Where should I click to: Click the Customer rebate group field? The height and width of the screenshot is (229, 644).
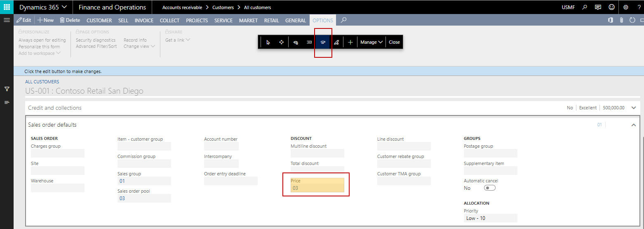[404, 164]
